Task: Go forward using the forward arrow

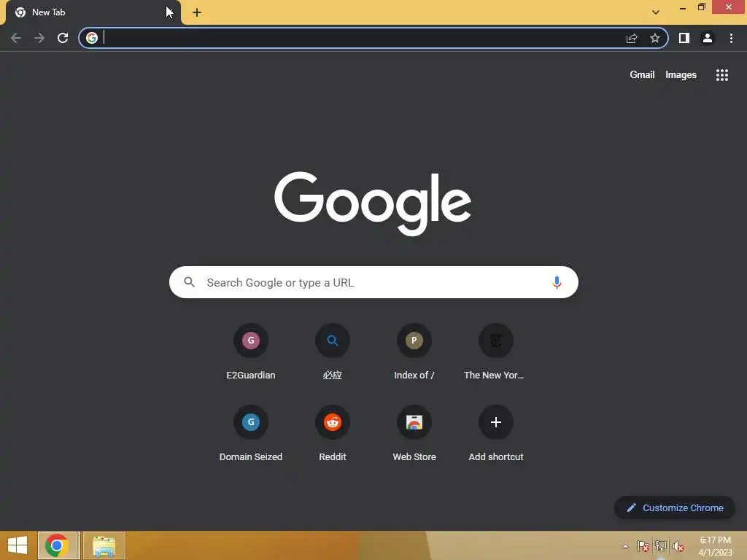Action: pos(39,38)
